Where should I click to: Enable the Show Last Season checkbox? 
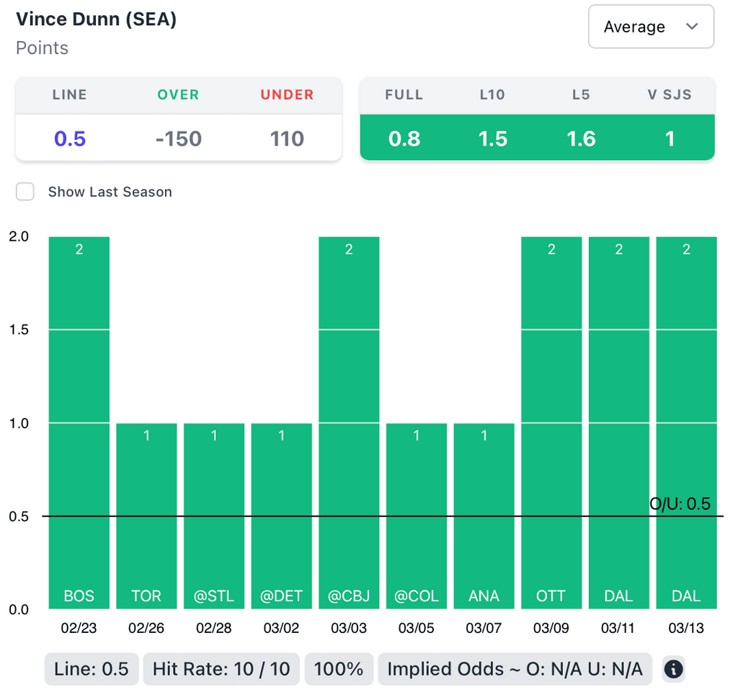(25, 192)
